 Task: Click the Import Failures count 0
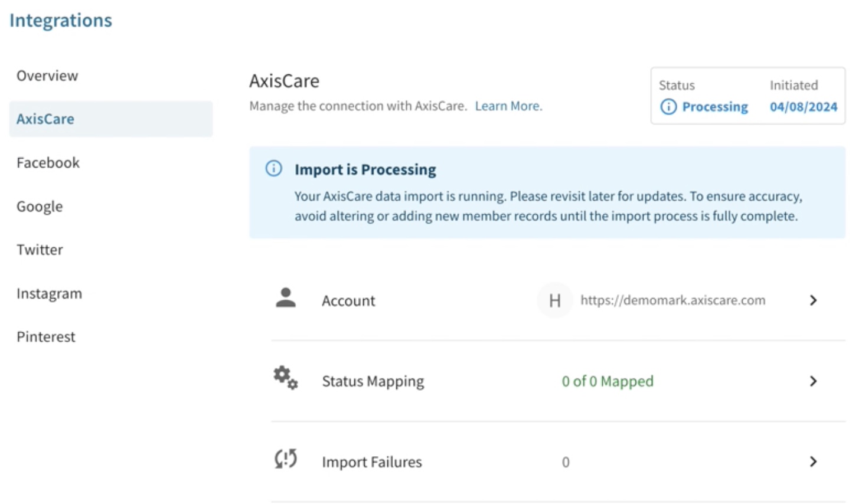566,462
